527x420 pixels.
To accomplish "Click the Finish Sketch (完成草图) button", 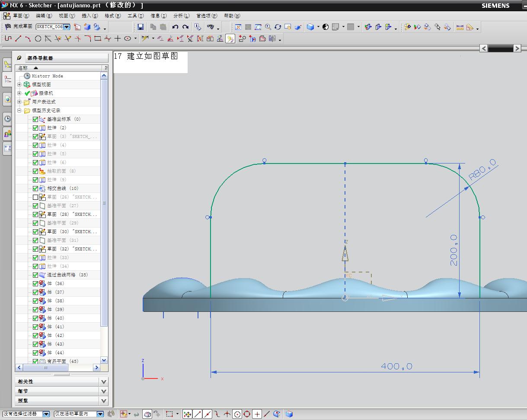I will pos(18,27).
